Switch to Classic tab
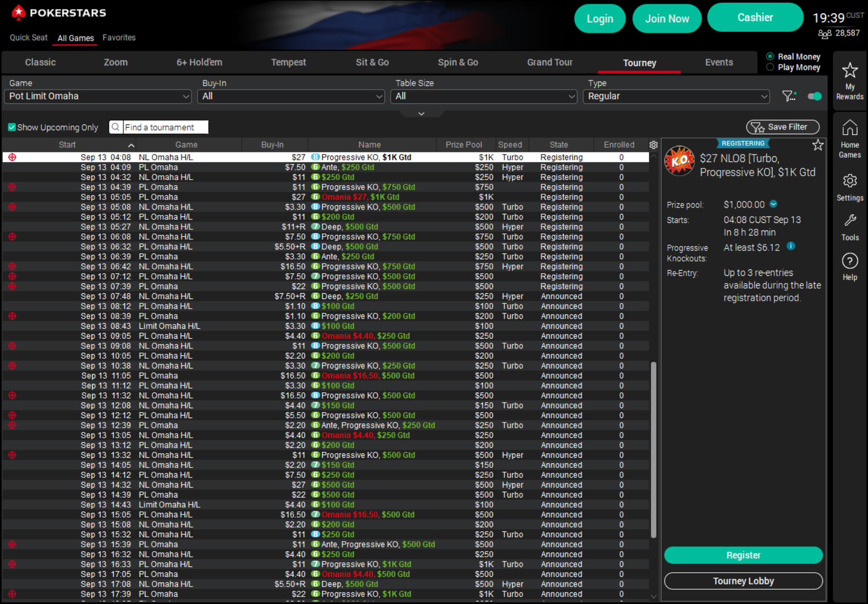The height and width of the screenshot is (604, 868). coord(40,62)
